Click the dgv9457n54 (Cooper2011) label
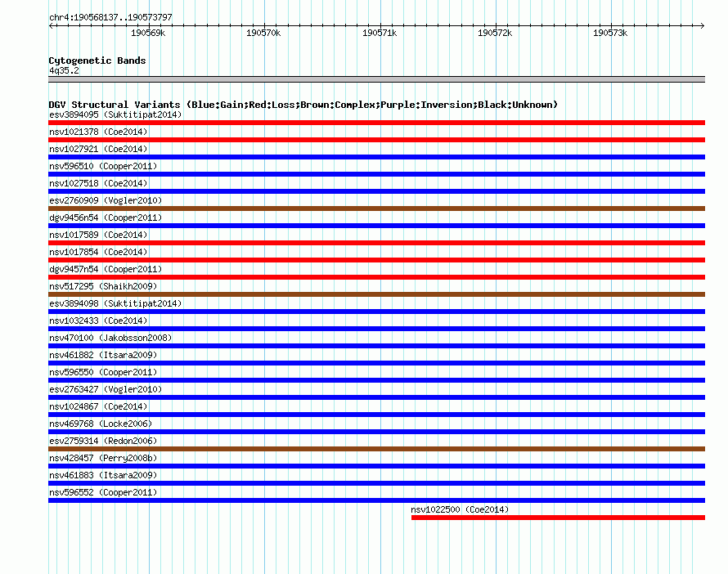This screenshot has height=574, width=728. (x=106, y=269)
